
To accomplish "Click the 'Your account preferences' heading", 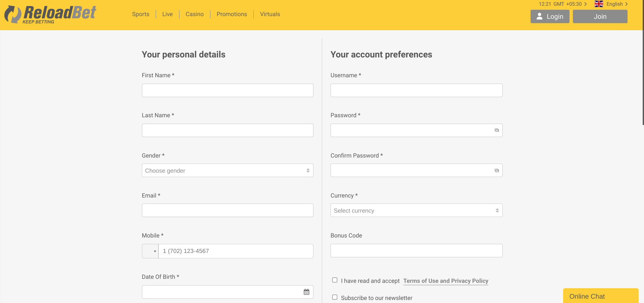I will click(x=381, y=54).
